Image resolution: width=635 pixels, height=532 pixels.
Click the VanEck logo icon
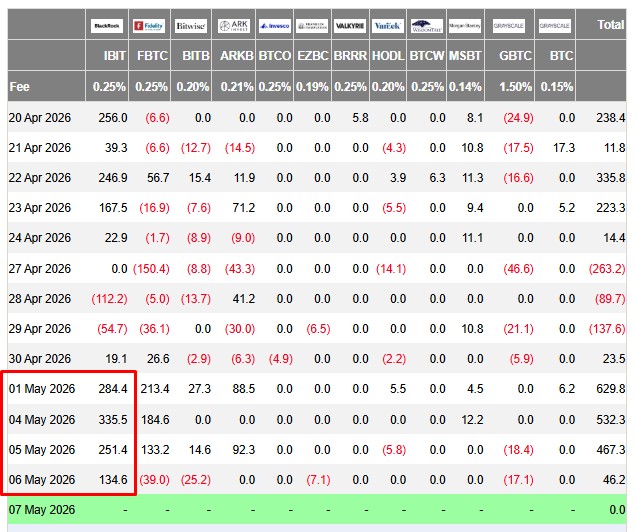coord(388,26)
